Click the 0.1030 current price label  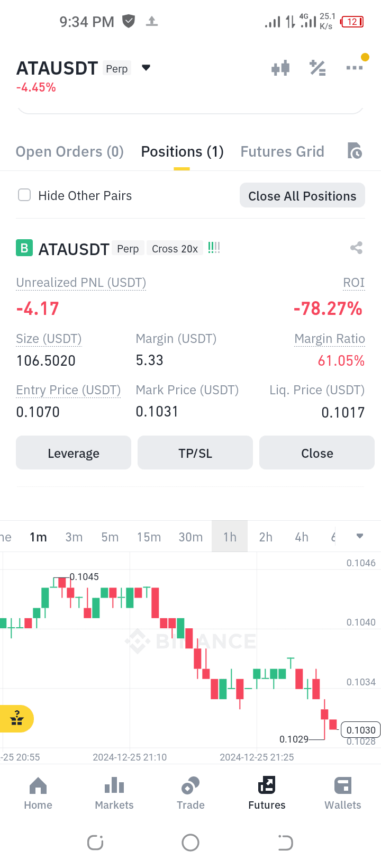361,730
